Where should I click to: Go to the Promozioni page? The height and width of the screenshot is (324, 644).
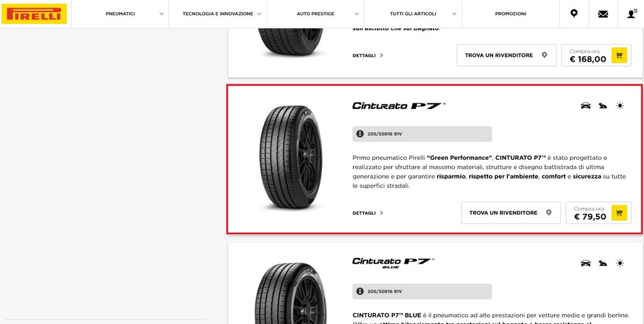coord(511,14)
